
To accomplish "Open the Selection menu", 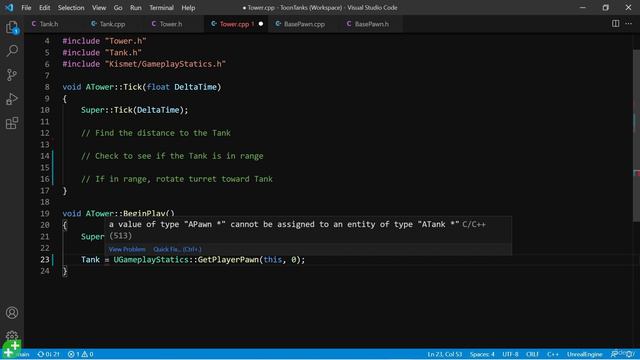I will pyautogui.click(x=71, y=8).
